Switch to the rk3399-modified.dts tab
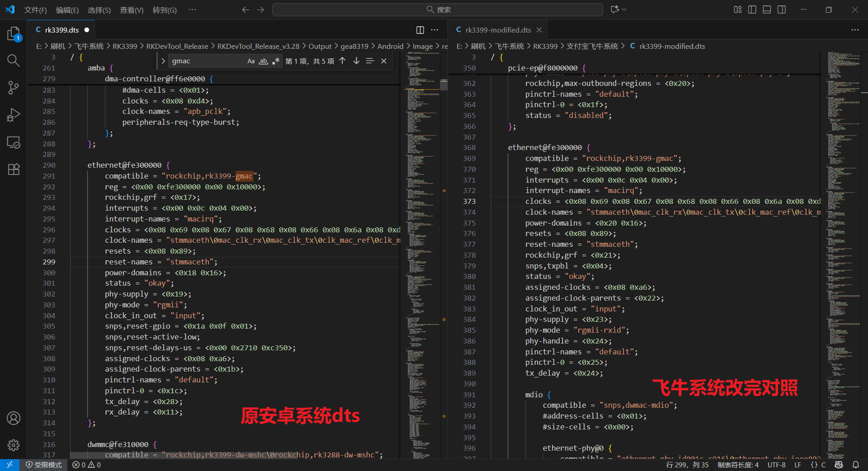This screenshot has width=868, height=471. click(498, 30)
